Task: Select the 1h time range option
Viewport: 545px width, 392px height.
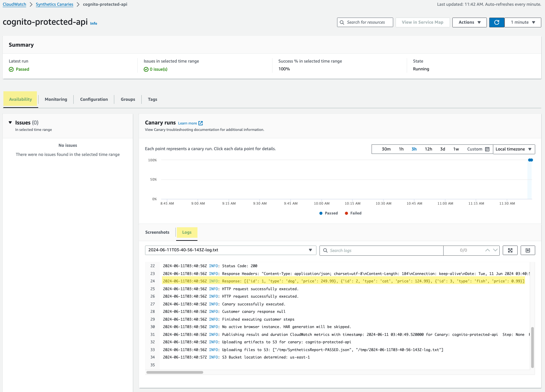Action: tap(401, 149)
